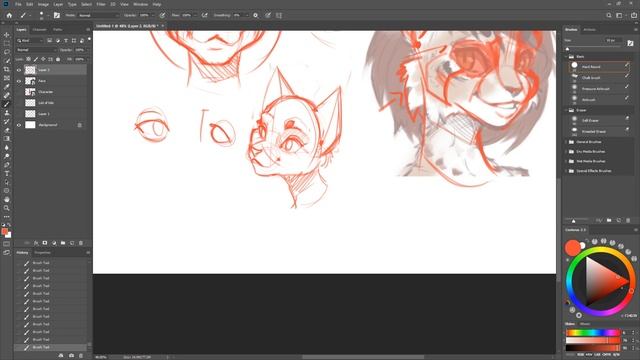Select the Chalk brush
Viewport: 640px width, 360px height.
(x=600, y=78)
